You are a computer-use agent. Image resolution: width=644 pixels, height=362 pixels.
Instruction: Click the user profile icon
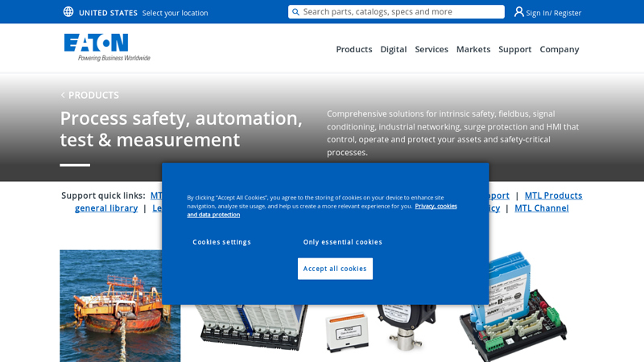(x=518, y=12)
